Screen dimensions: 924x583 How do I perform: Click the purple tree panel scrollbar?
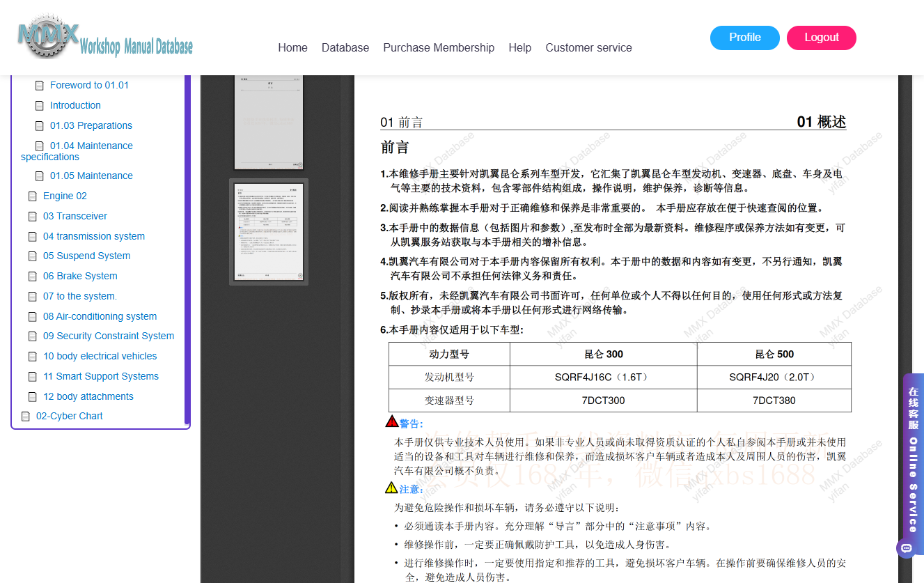[x=187, y=249]
